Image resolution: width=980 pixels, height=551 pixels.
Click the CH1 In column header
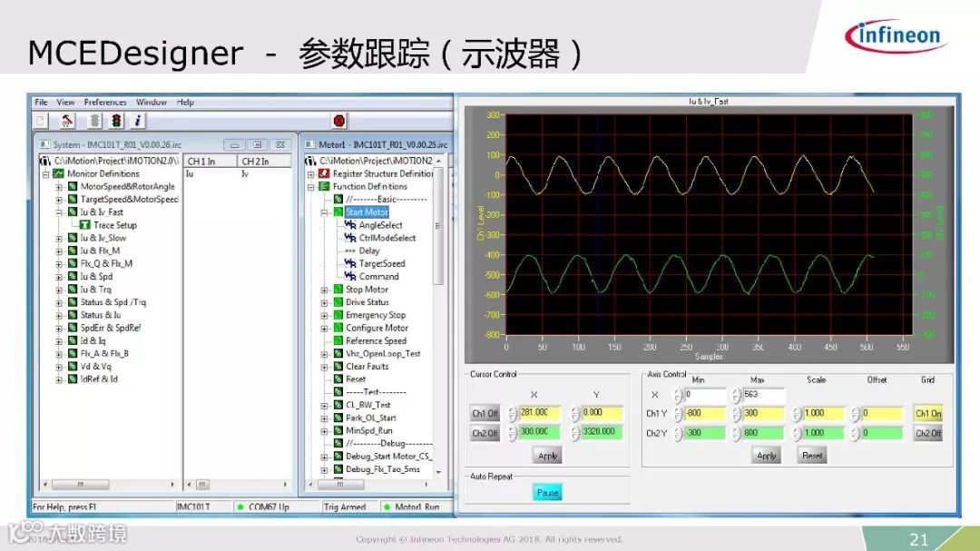click(x=210, y=162)
